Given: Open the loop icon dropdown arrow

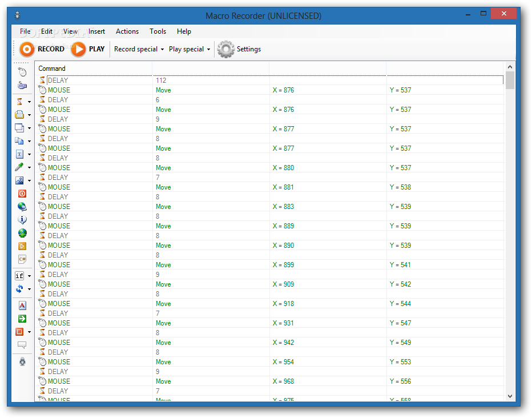Looking at the screenshot, I should point(29,289).
